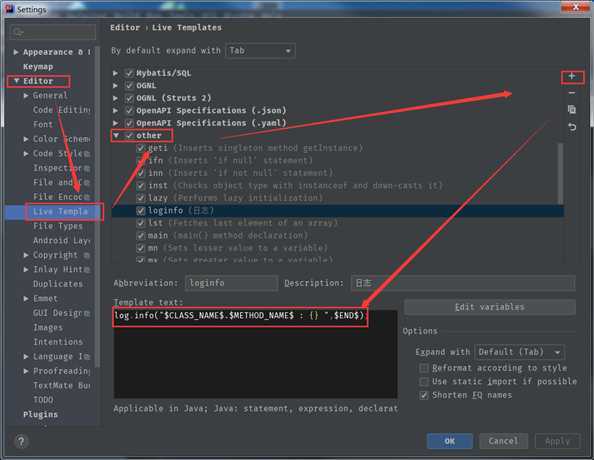Click the project-level icon next to Copyright
This screenshot has height=460, width=594.
[x=87, y=255]
